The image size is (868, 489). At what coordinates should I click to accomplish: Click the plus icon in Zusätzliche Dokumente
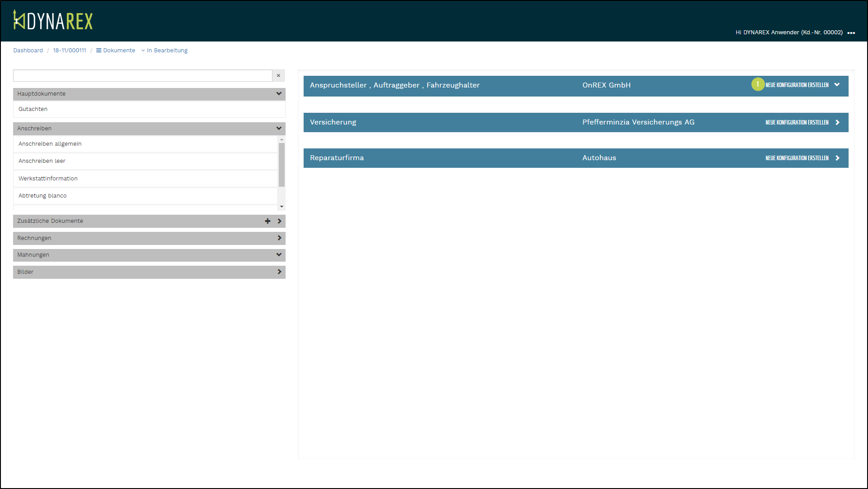pyautogui.click(x=268, y=221)
